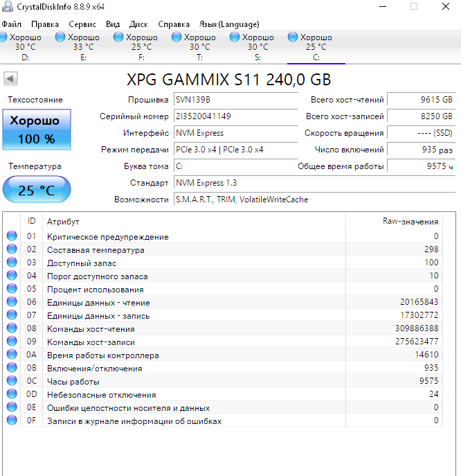The image size is (461, 476).
Task: Click status orb of attribute 07 row
Action: 12,315
